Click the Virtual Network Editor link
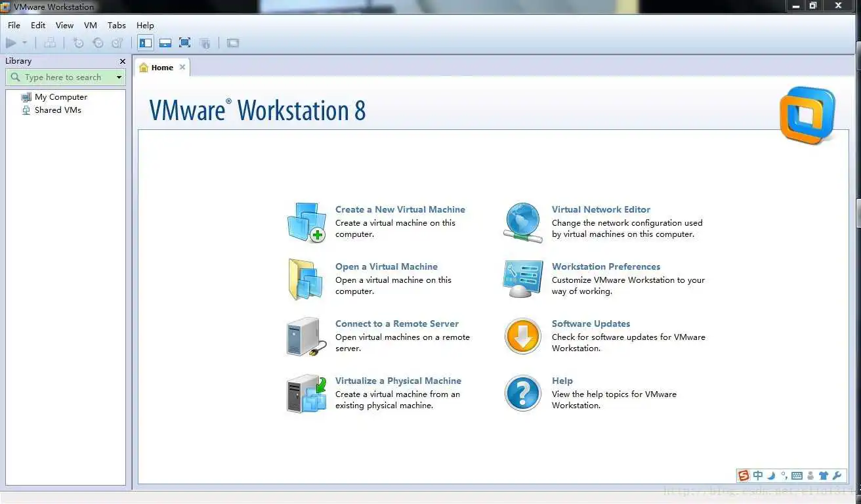Screen dimensions: 861x504 click(x=601, y=209)
